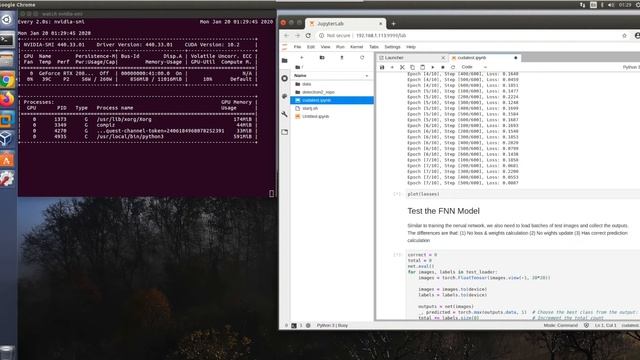640x360 pixels.
Task: Insert a cell below with plus icon
Action: [x=392, y=67]
